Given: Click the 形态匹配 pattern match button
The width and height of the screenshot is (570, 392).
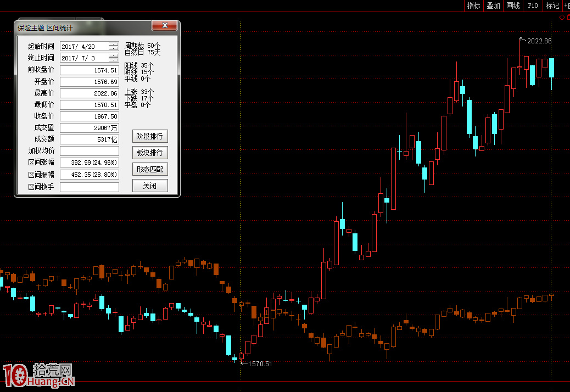Looking at the screenshot, I should (150, 169).
